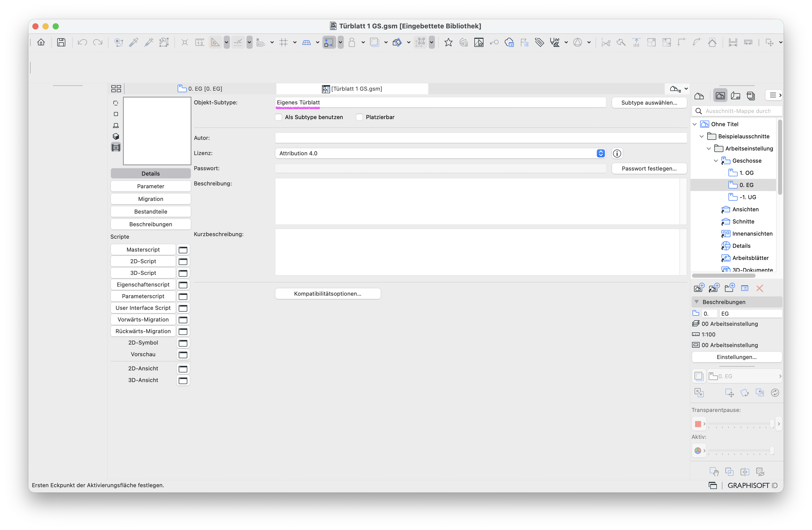Click the tab overview grid icon
The image size is (812, 530).
click(x=116, y=89)
